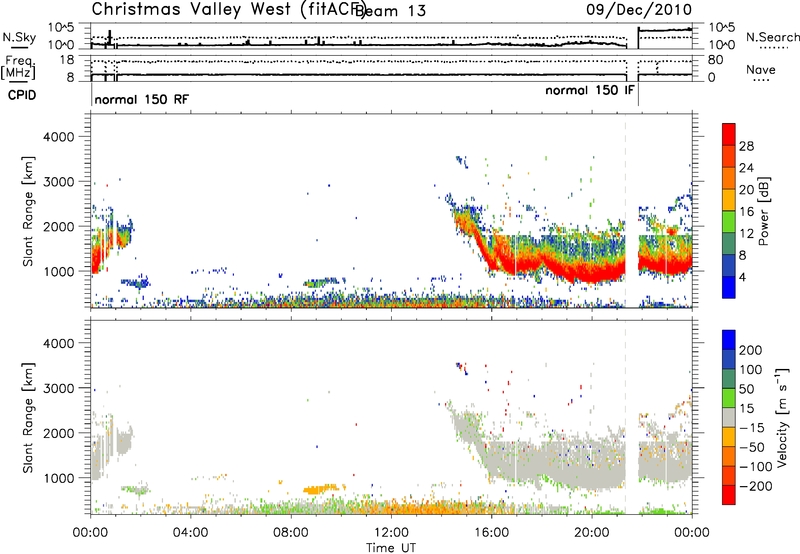Image resolution: width=800 pixels, height=554 pixels.
Task: Click the leftmost '00:00' time tick label
Action: (x=90, y=533)
